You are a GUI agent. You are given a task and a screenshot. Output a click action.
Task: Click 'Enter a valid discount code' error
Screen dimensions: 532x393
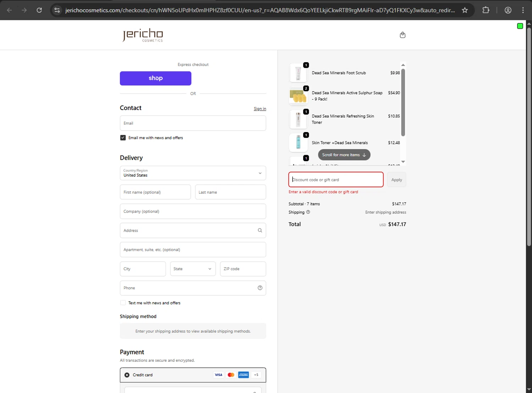pyautogui.click(x=323, y=192)
